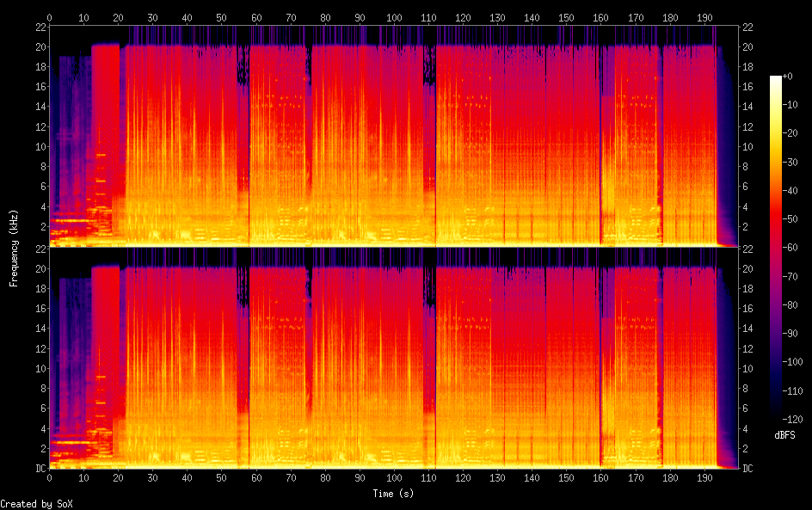Click the 20 s tick on the top time axis
Viewport: 812px width, 510px height.
pyautogui.click(x=118, y=17)
